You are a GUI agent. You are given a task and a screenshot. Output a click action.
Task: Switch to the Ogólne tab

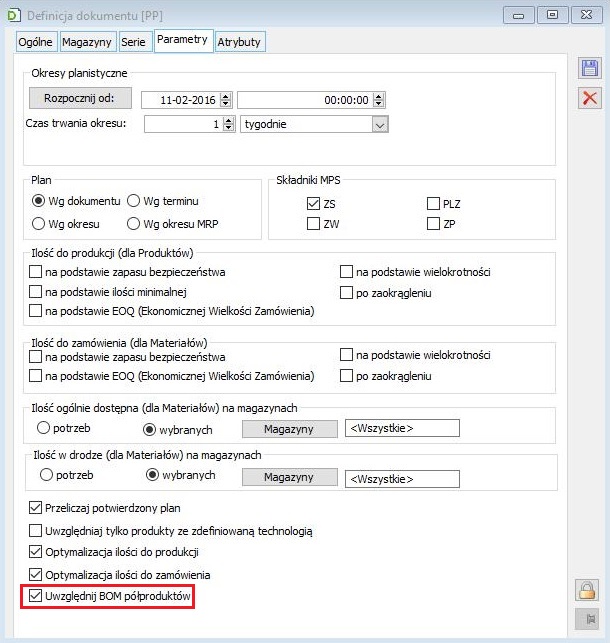(x=36, y=42)
